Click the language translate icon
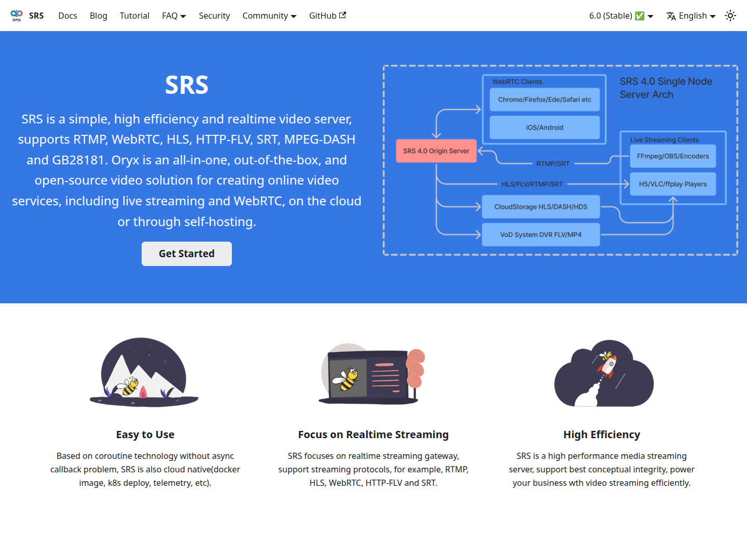Viewport: 747px width, 560px height. pos(671,16)
